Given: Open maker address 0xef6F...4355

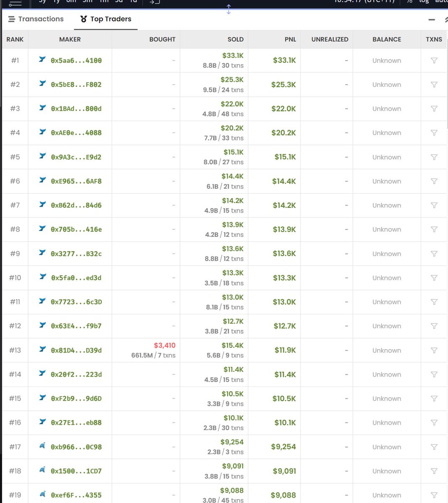Looking at the screenshot, I should click(76, 495).
